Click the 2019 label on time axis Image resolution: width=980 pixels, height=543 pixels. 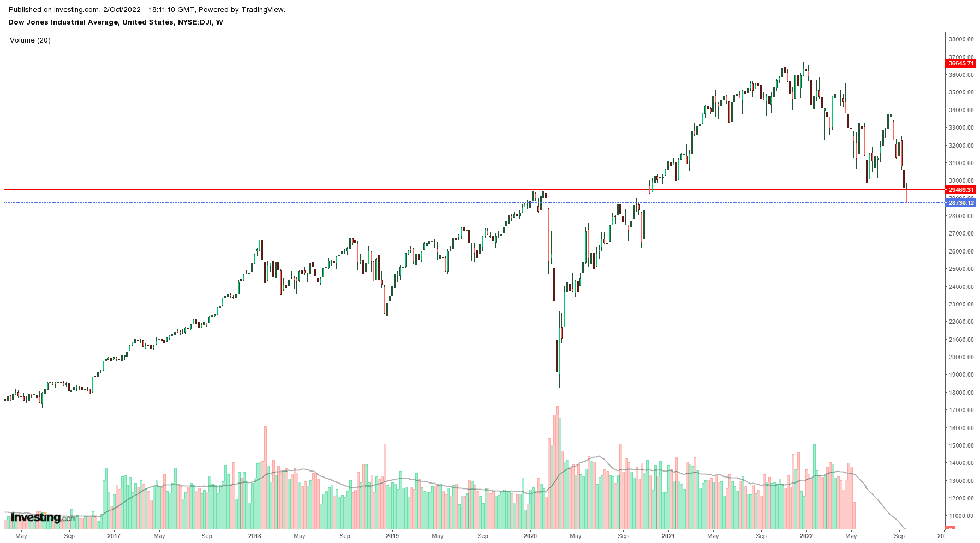point(392,536)
